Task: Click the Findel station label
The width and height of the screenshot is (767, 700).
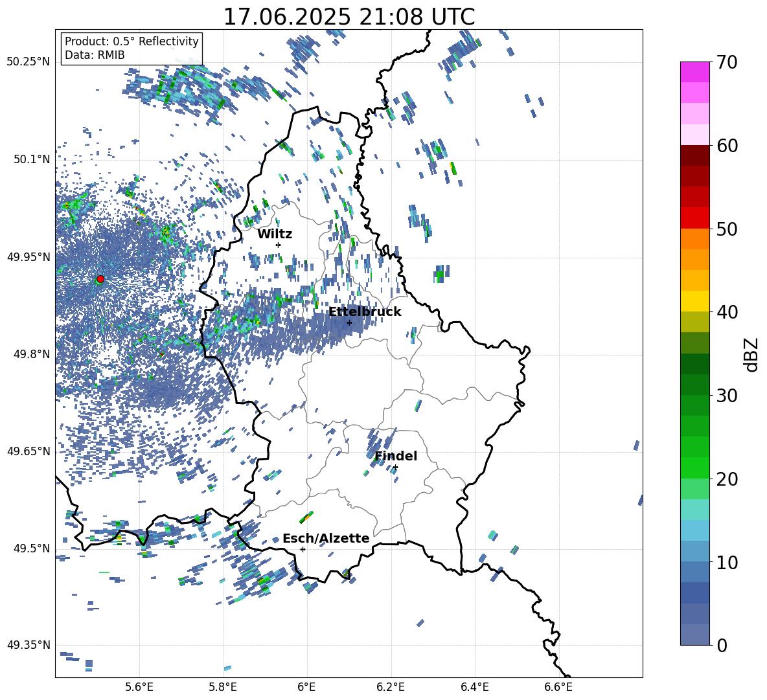Action: [x=396, y=456]
